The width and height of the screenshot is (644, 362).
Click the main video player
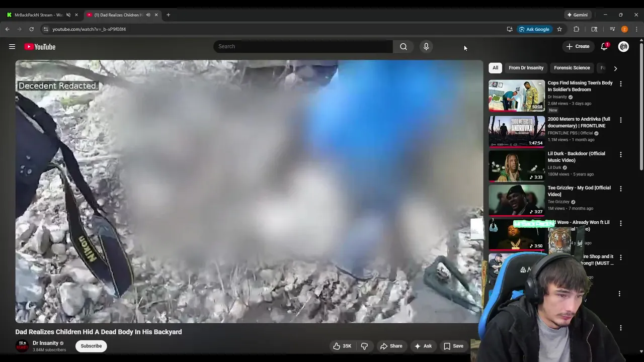249,192
